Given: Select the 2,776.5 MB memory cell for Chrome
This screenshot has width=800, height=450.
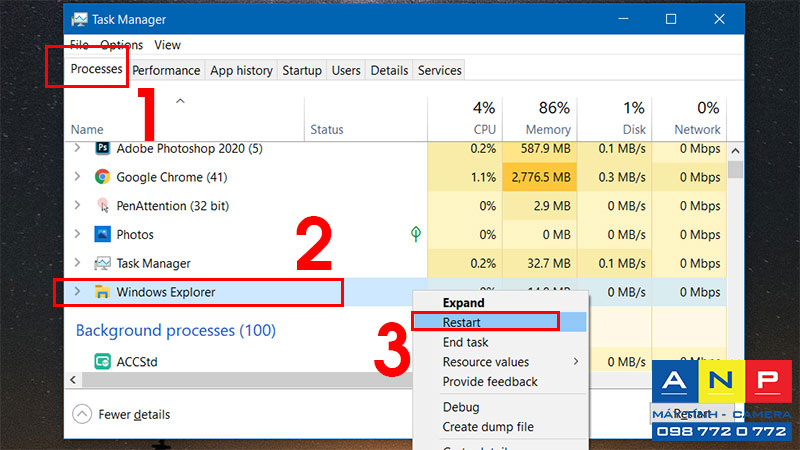Looking at the screenshot, I should [540, 177].
